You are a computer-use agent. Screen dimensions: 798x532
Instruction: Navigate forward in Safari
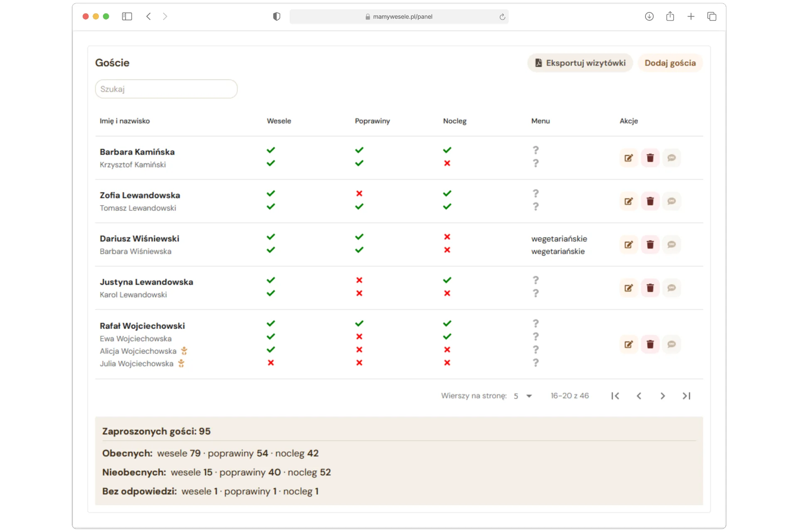click(165, 16)
